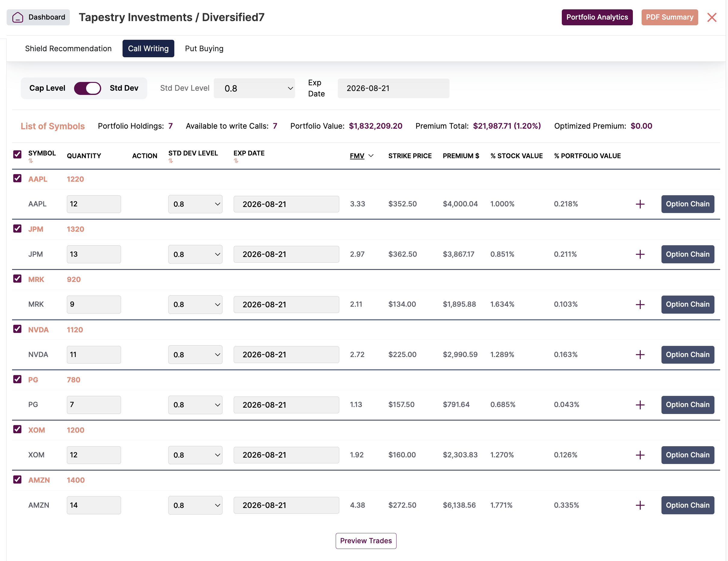
Task: Click the Dashboard home icon
Action: [18, 17]
